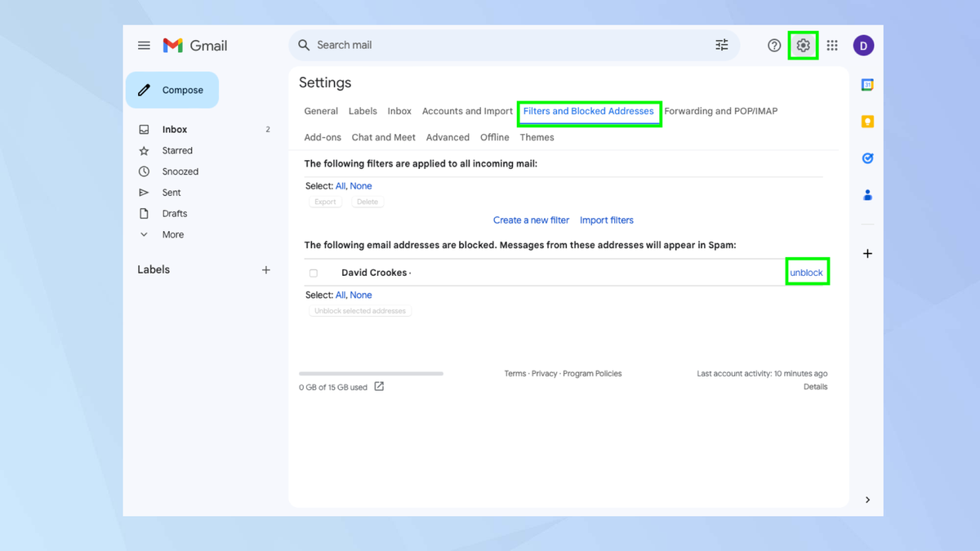
Task: Open the Settings gear icon
Action: [802, 45]
